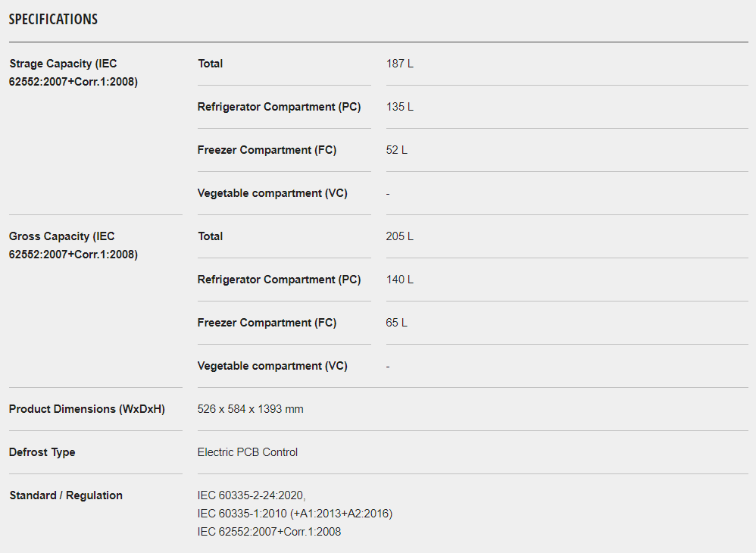Select the 526 x 584 x 1393 mm text
The width and height of the screenshot is (756, 553).
250,409
